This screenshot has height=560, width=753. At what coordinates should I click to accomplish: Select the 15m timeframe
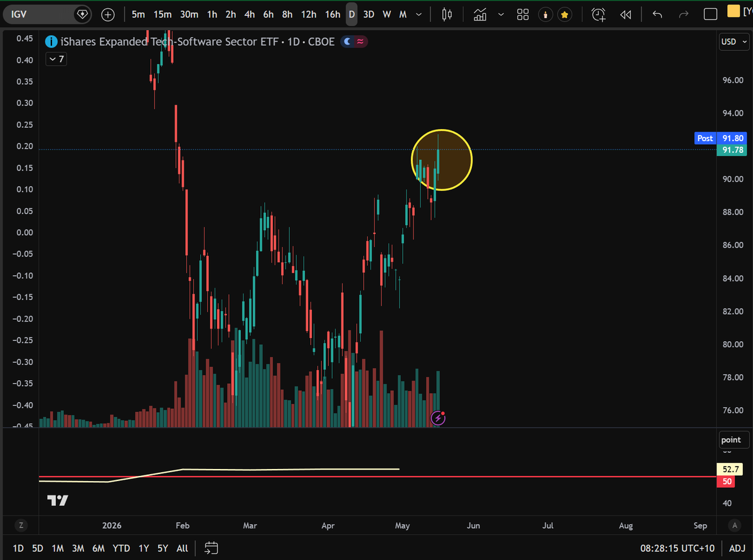(x=163, y=14)
